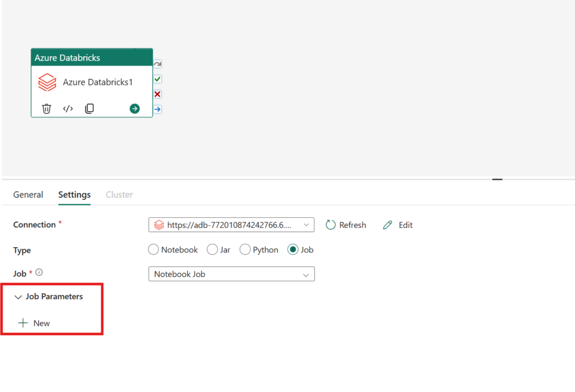Screen dimensions: 575x392
Task: Edit the selected connection
Action: pyautogui.click(x=398, y=225)
